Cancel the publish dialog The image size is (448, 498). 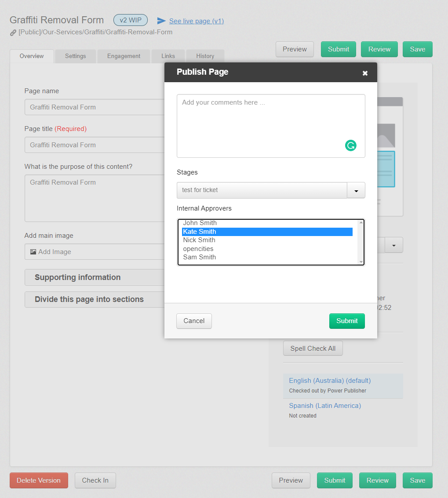click(194, 321)
